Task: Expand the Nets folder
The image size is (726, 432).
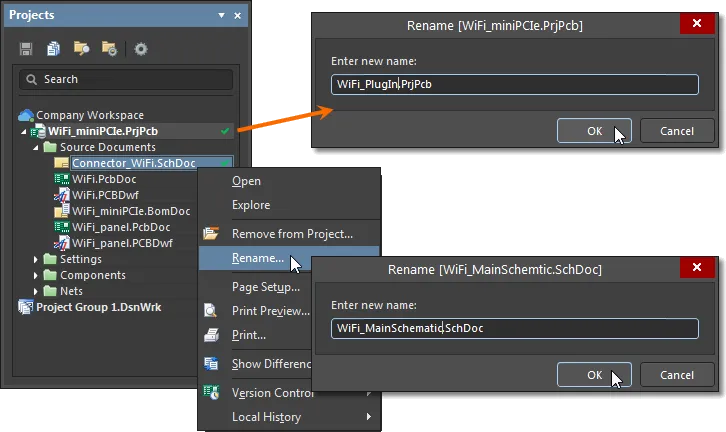Action: tap(36, 291)
